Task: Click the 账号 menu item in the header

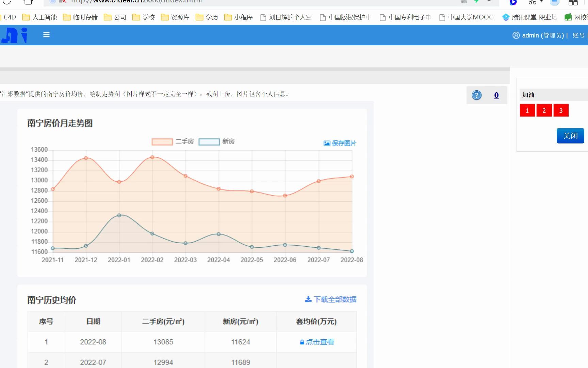Action: pyautogui.click(x=578, y=35)
